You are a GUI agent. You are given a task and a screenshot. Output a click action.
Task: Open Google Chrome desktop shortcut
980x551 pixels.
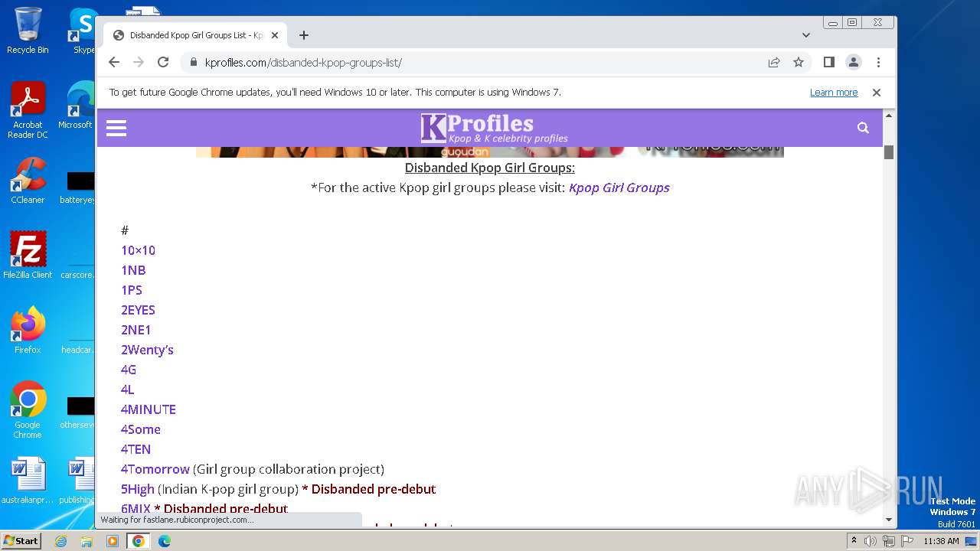pyautogui.click(x=28, y=409)
